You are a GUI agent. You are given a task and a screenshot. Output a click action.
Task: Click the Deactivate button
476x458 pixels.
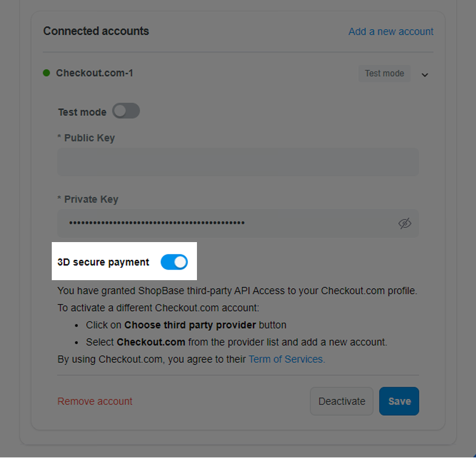coord(342,401)
